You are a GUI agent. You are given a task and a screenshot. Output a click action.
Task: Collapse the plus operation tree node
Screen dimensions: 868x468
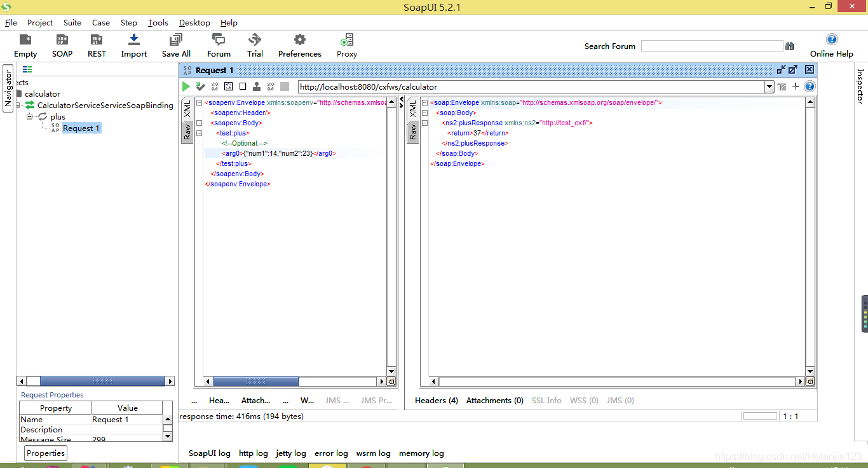pyautogui.click(x=29, y=117)
